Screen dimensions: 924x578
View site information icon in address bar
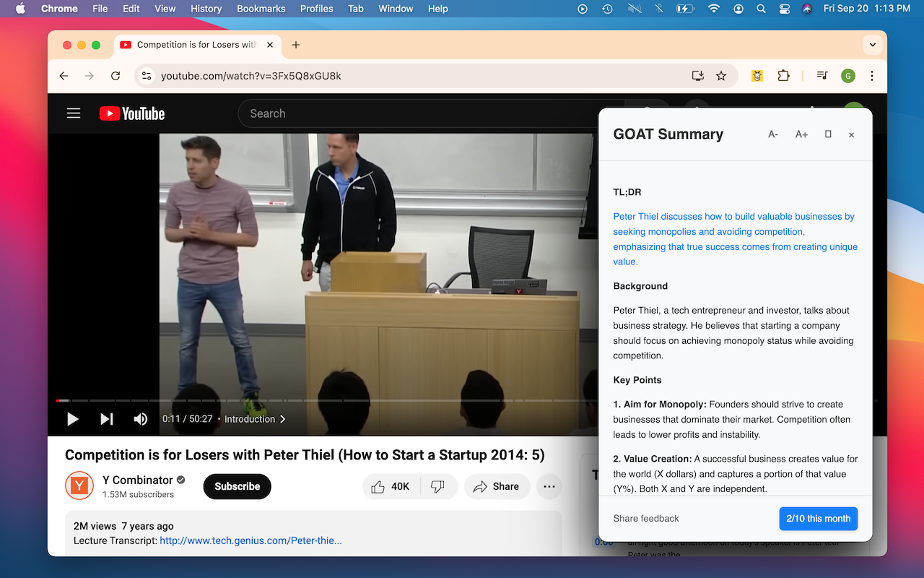pyautogui.click(x=147, y=76)
